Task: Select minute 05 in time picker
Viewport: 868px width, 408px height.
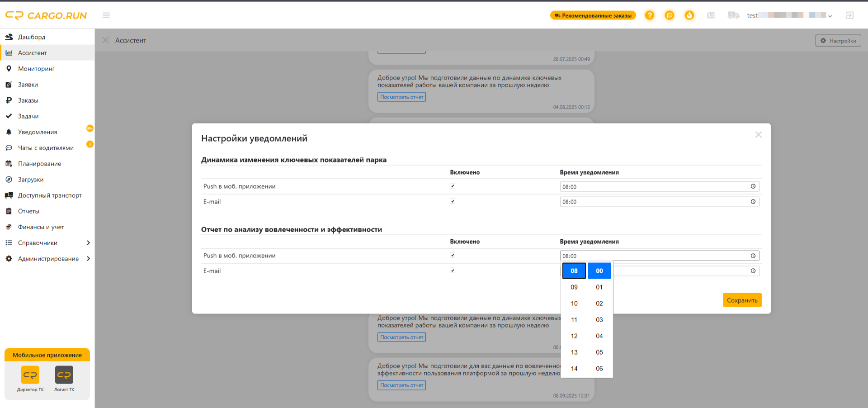Action: pos(599,352)
